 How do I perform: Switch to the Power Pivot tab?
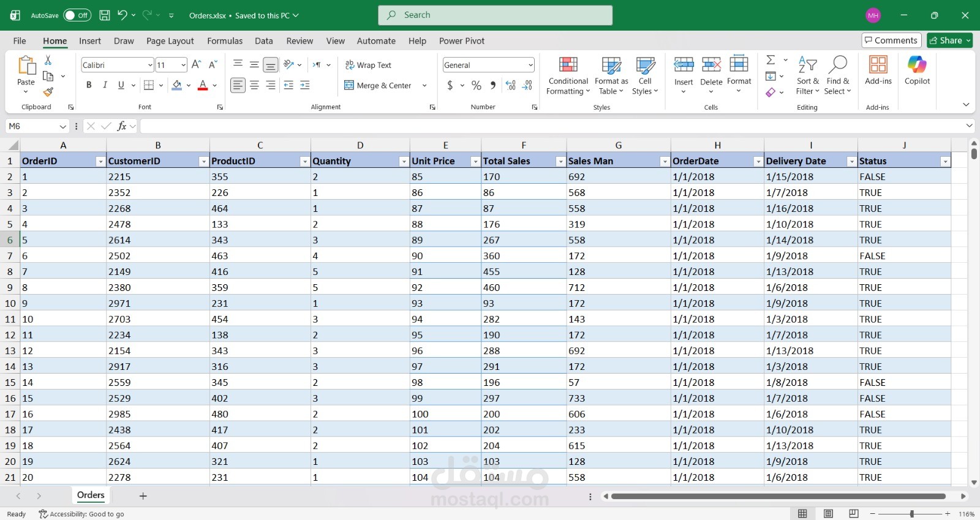coord(461,41)
